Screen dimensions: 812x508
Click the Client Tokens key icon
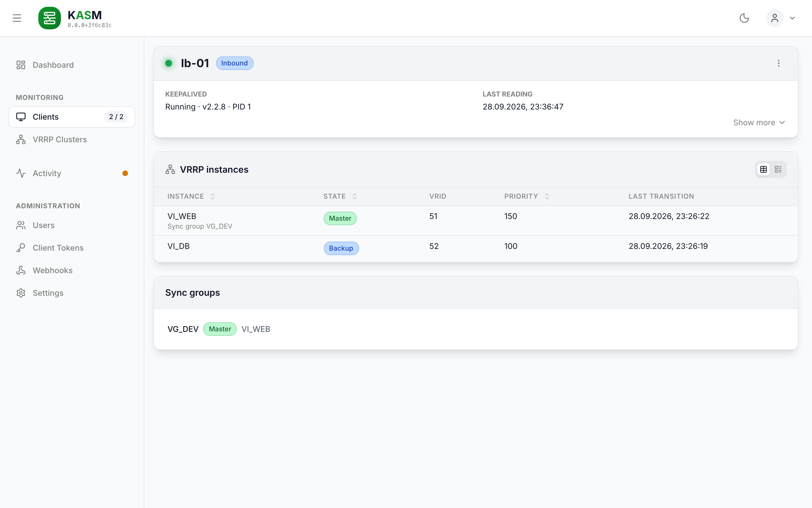click(x=21, y=248)
